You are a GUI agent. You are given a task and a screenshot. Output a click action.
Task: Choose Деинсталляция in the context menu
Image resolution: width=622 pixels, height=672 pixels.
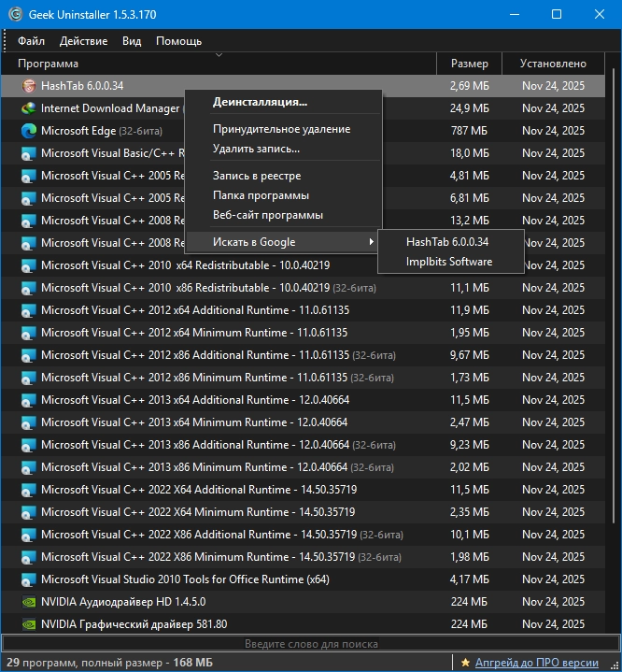point(260,102)
